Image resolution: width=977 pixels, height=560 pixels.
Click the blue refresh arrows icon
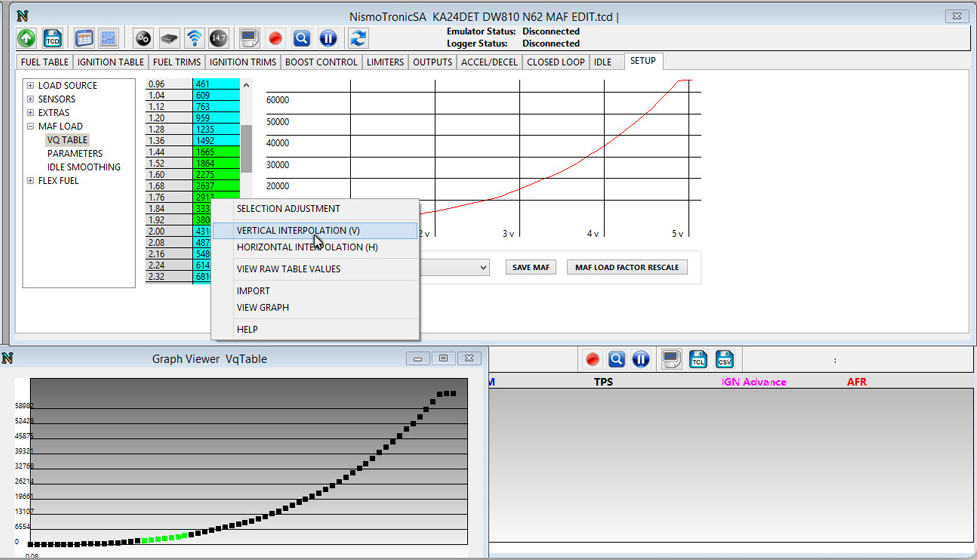coord(358,39)
